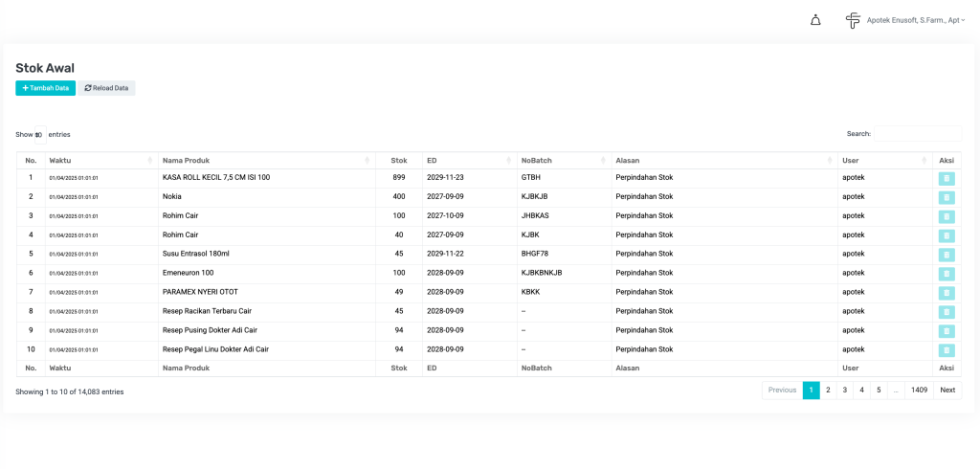Click trash icon for Susu Entrasol 180ml
This screenshot has width=980, height=469.
[x=946, y=255]
